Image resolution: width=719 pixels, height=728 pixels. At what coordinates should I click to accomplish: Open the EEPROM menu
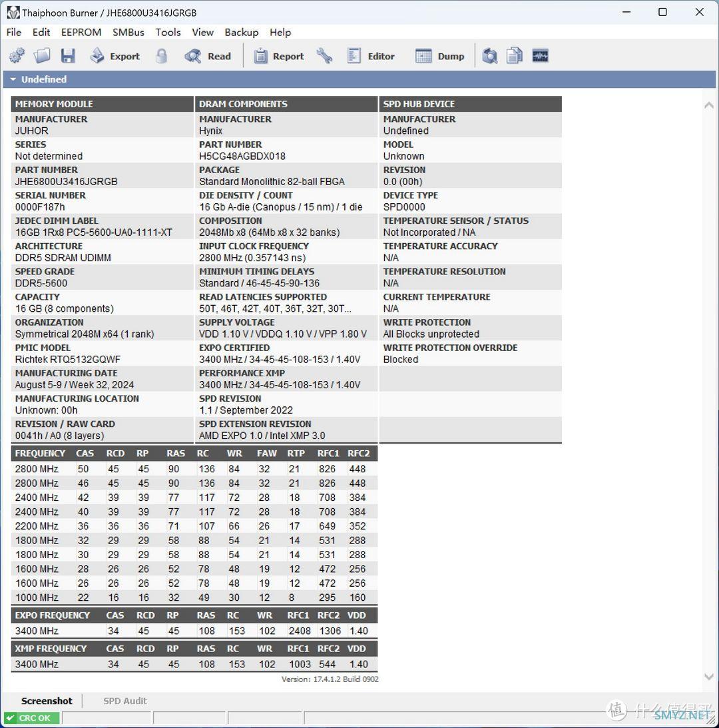click(x=81, y=32)
